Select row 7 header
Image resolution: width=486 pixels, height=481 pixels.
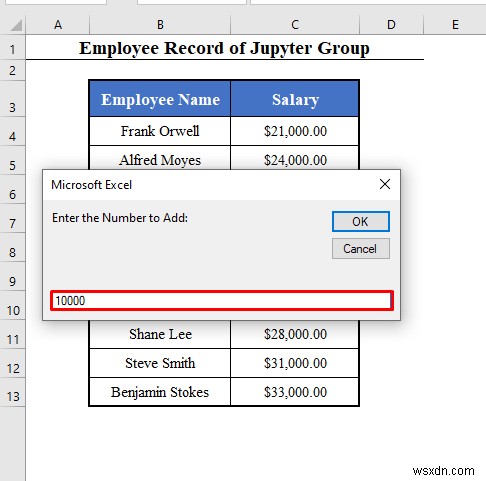click(x=13, y=218)
